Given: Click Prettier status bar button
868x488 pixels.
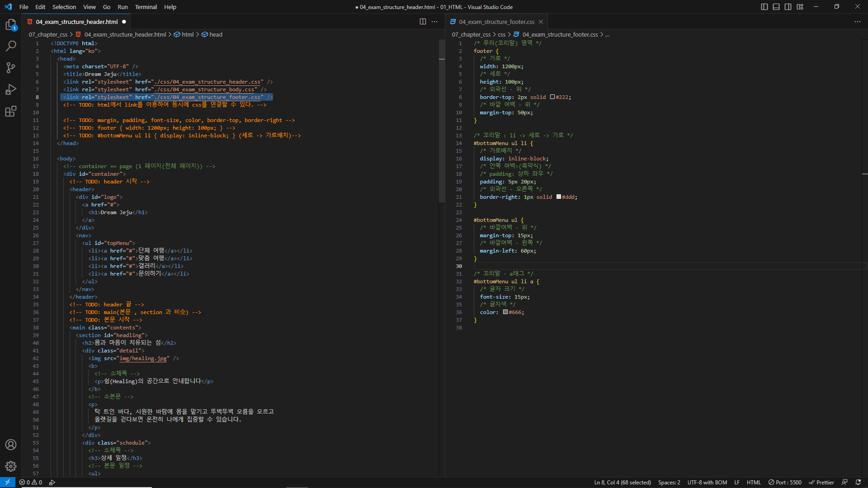Looking at the screenshot, I should (x=821, y=482).
